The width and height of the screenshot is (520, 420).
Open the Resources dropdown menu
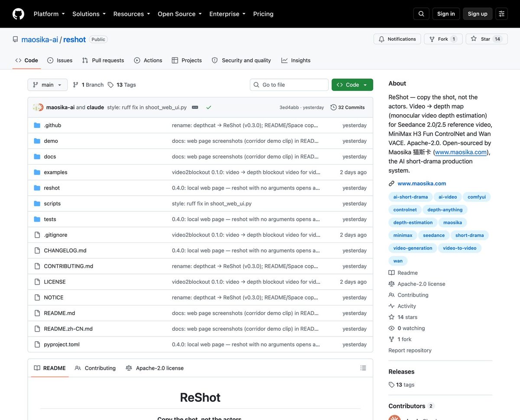click(x=132, y=14)
